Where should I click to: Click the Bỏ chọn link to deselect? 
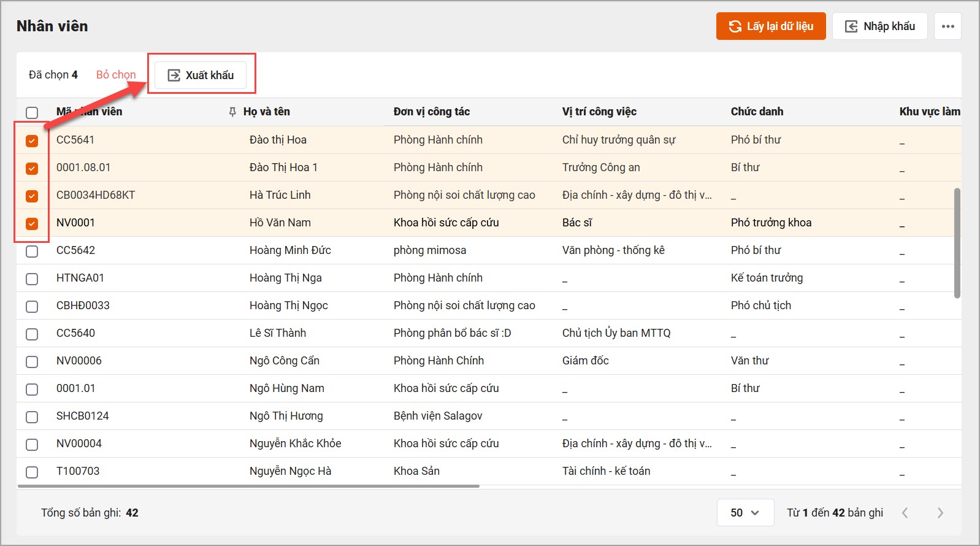116,75
